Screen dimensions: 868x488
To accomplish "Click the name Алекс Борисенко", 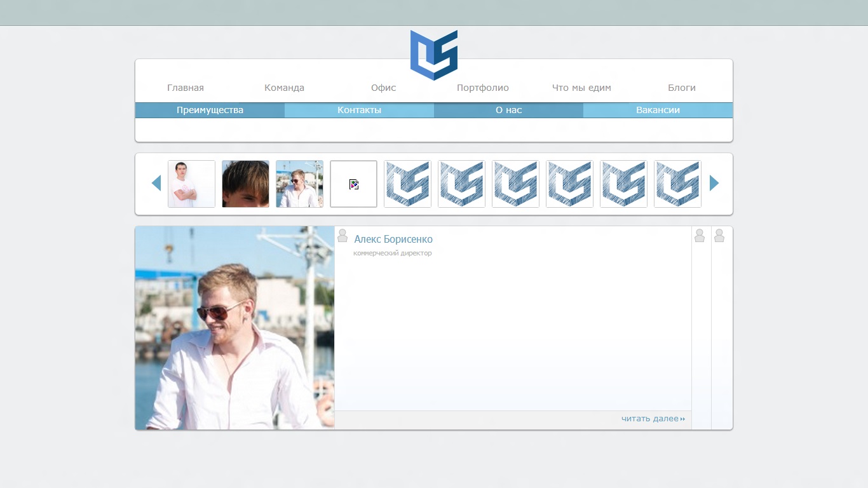I will coord(393,240).
